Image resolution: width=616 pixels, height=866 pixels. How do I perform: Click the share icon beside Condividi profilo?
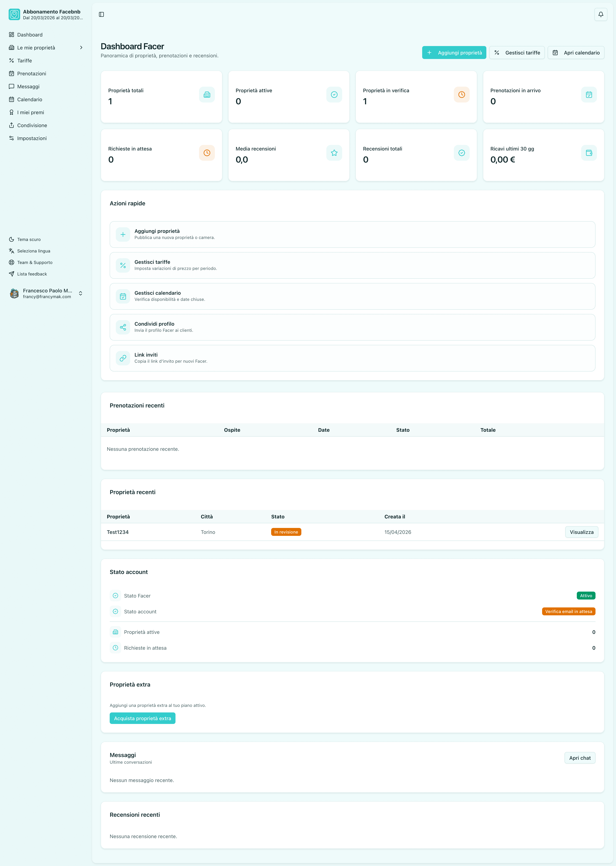click(123, 327)
